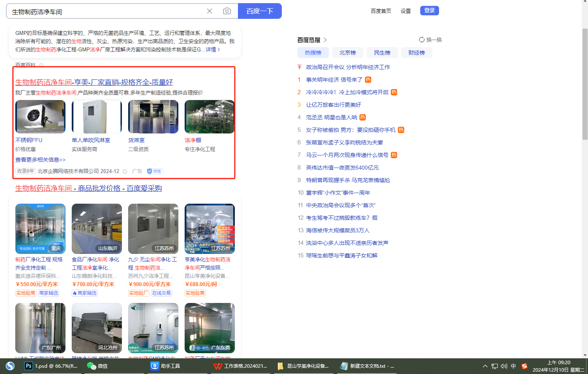Click the 不锈钢FFU product image
The width and height of the screenshot is (588, 374).
[x=40, y=117]
